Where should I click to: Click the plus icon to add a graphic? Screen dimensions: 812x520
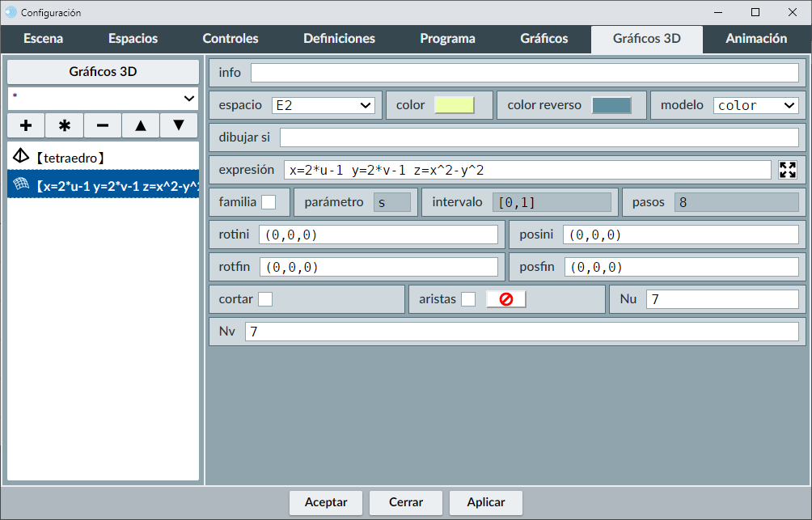tap(26, 125)
